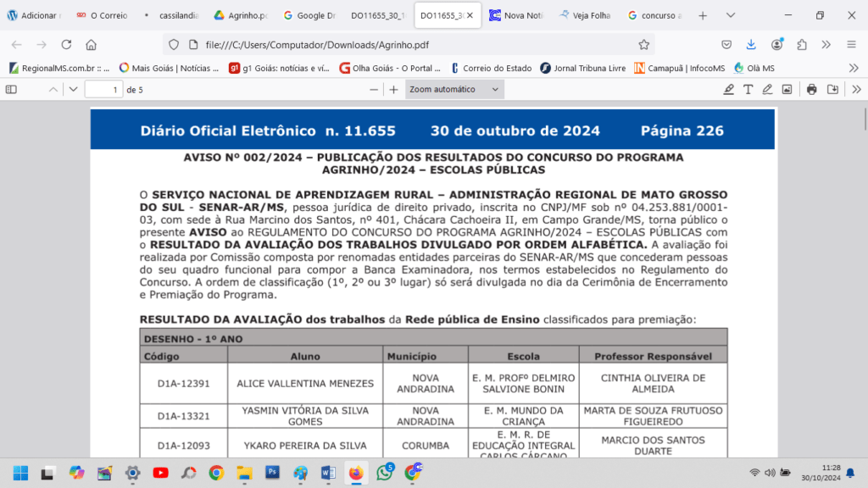
Task: Switch to the first DO11655_30 tab
Action: (x=378, y=15)
